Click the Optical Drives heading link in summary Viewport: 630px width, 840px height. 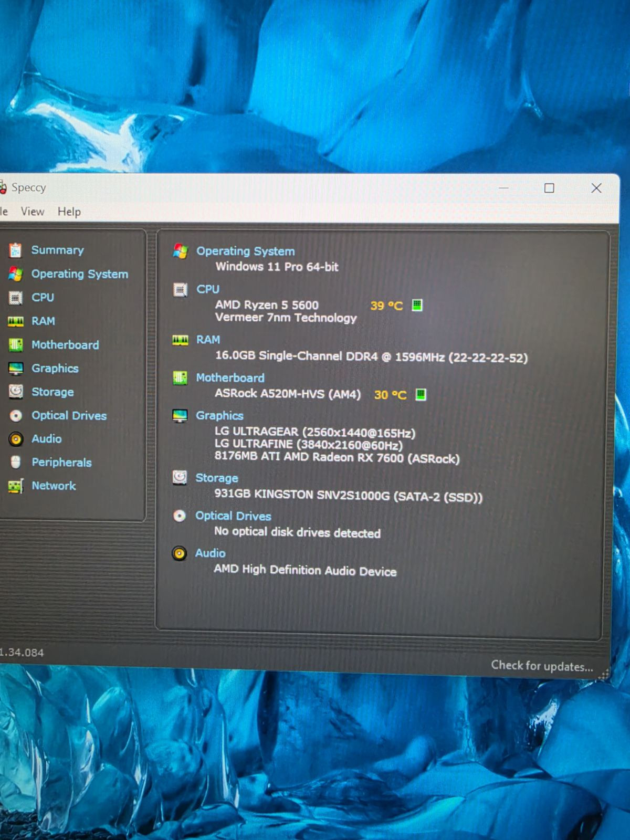coord(233,516)
